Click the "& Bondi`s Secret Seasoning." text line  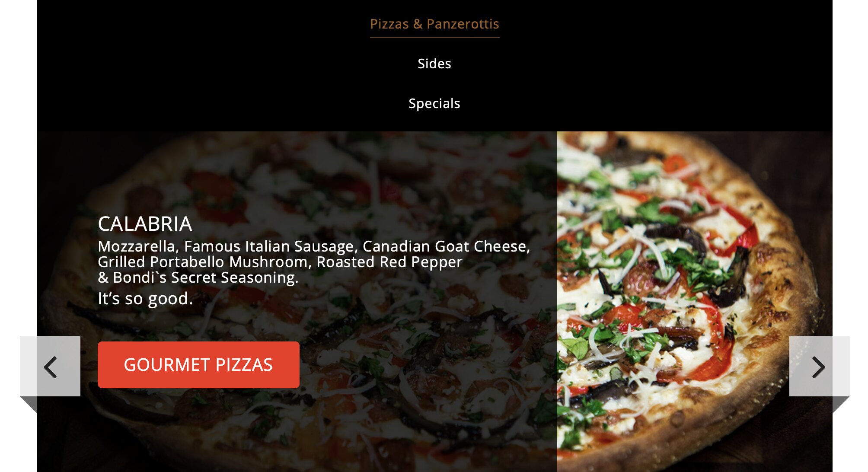coord(198,277)
